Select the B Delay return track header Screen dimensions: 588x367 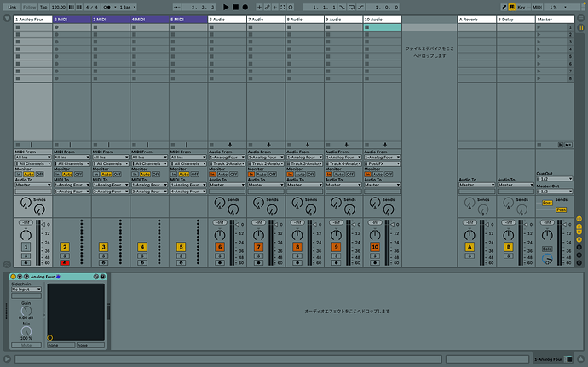tap(515, 18)
